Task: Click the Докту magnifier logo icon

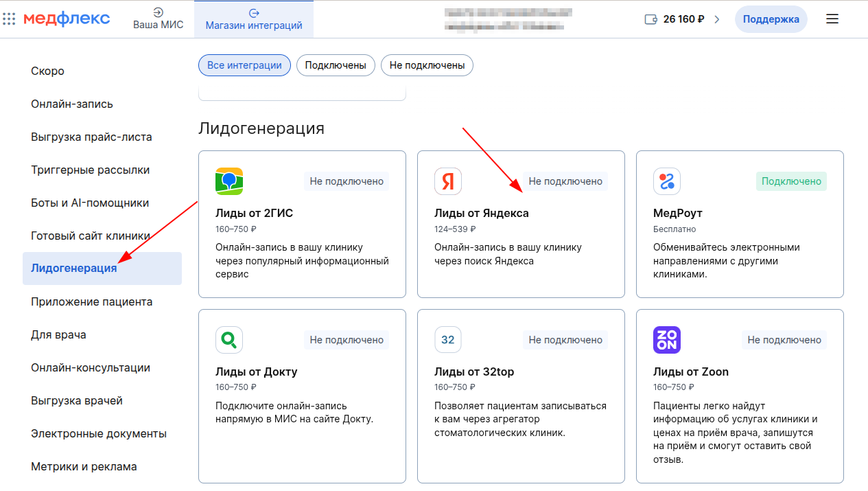Action: tap(229, 340)
